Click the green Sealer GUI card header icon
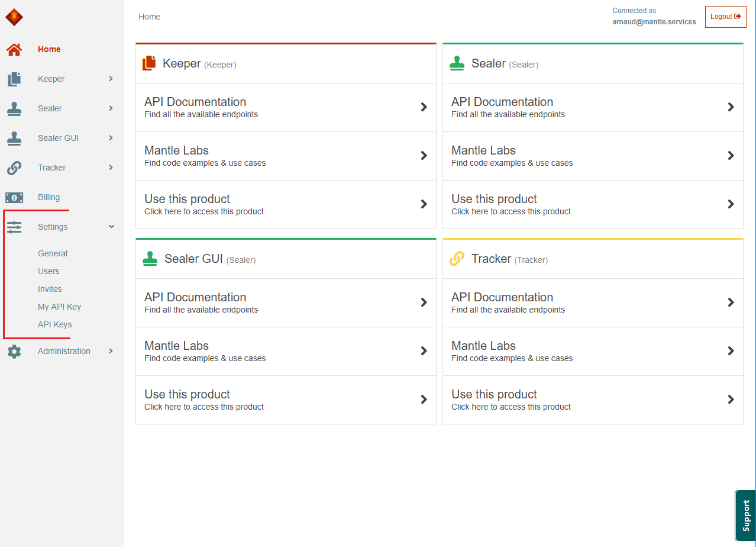Image resolution: width=756 pixels, height=547 pixels. [x=150, y=259]
